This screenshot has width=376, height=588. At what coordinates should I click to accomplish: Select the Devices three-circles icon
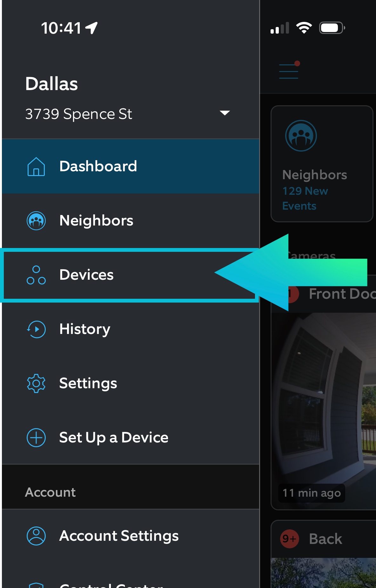coord(36,275)
